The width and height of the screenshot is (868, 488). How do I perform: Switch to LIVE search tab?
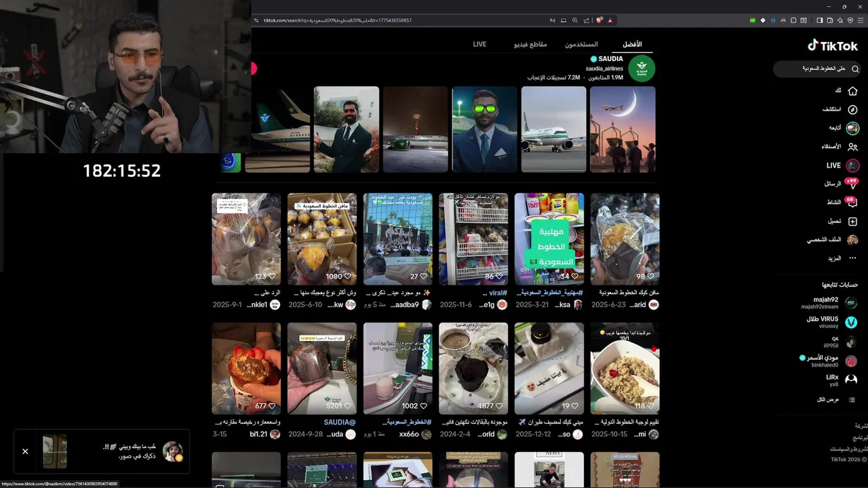tap(479, 45)
